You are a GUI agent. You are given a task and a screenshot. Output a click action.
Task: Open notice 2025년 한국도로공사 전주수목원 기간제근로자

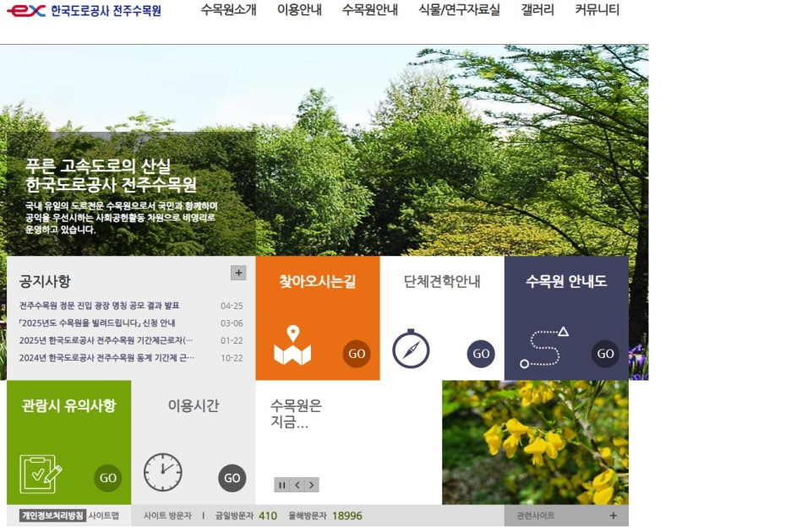click(x=106, y=340)
